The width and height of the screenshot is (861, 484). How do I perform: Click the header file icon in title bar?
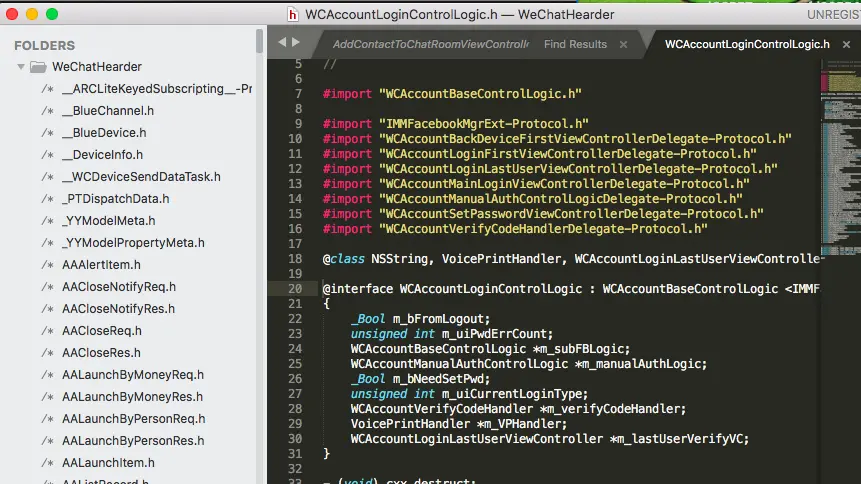293,14
